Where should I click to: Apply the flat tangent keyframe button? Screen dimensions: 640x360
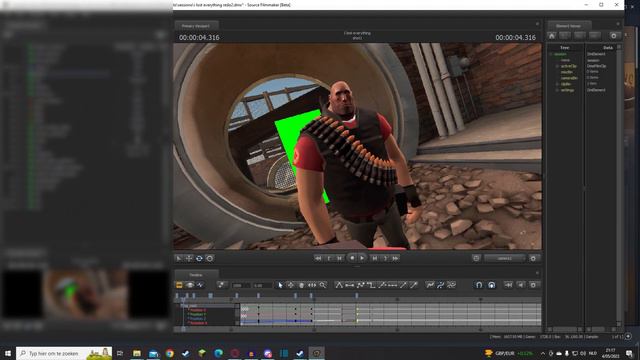[350, 285]
